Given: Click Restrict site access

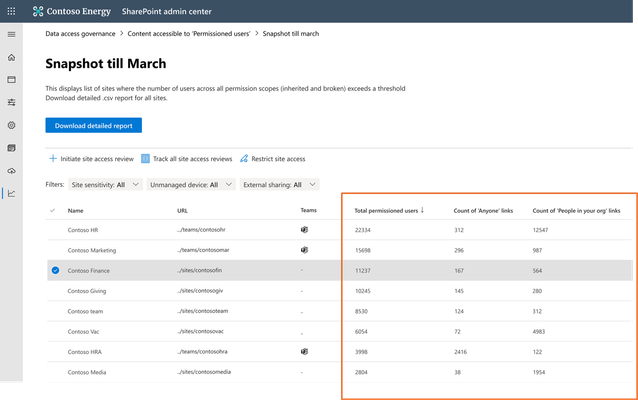Looking at the screenshot, I should (x=278, y=159).
